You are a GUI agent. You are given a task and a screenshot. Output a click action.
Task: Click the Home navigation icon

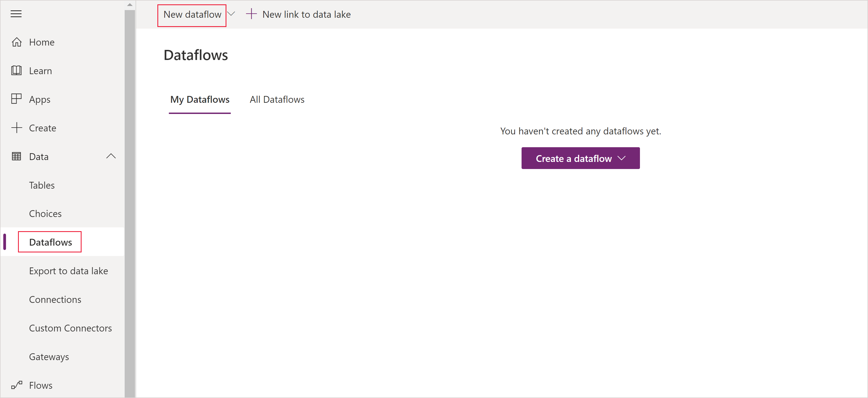click(x=17, y=42)
